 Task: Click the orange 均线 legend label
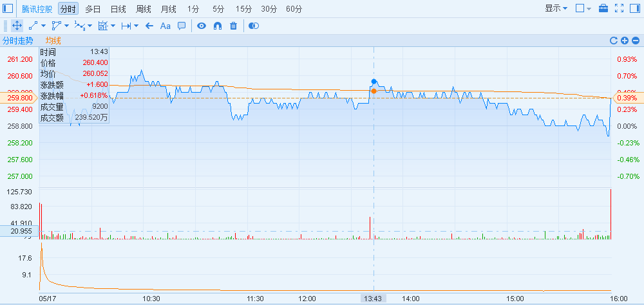click(53, 41)
